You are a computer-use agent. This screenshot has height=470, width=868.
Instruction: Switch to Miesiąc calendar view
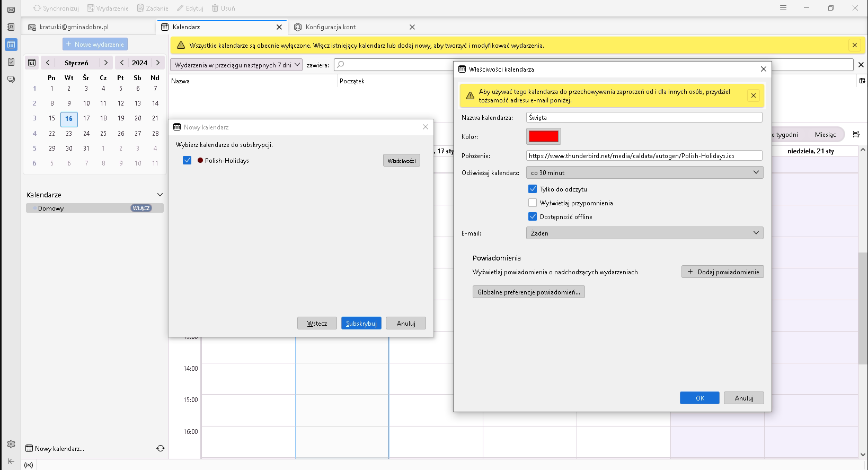point(825,135)
